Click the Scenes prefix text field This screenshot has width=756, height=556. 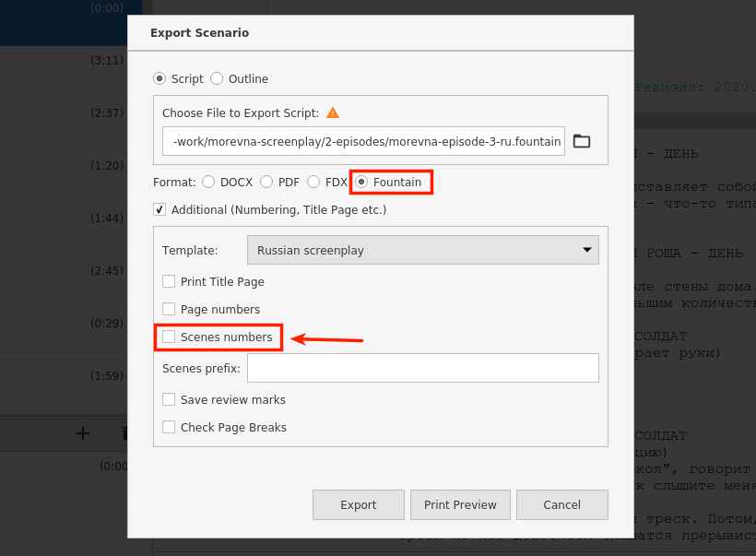click(423, 368)
